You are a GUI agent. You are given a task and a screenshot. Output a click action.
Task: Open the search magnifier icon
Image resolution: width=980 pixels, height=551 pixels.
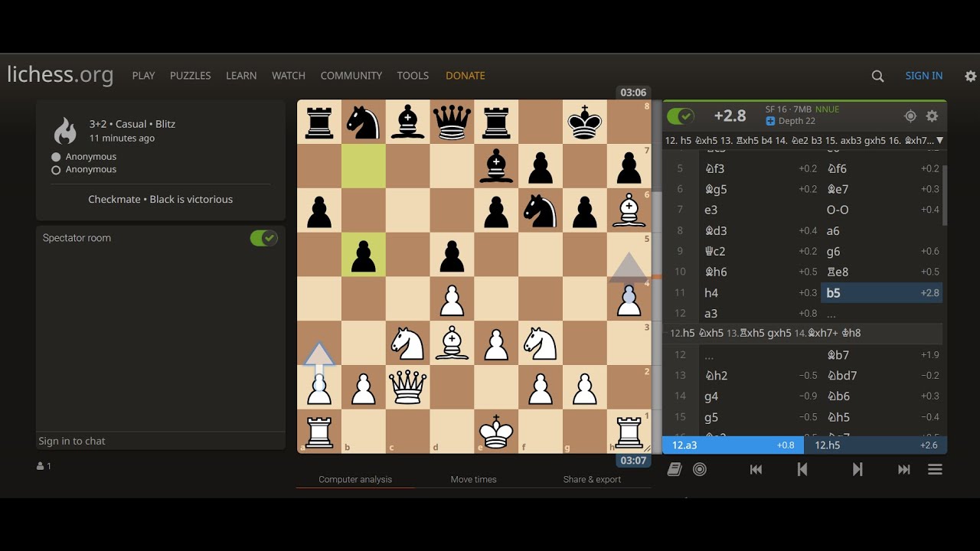pos(877,76)
